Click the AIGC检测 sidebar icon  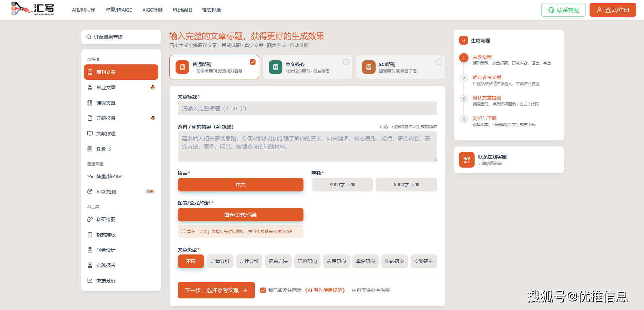(90, 192)
